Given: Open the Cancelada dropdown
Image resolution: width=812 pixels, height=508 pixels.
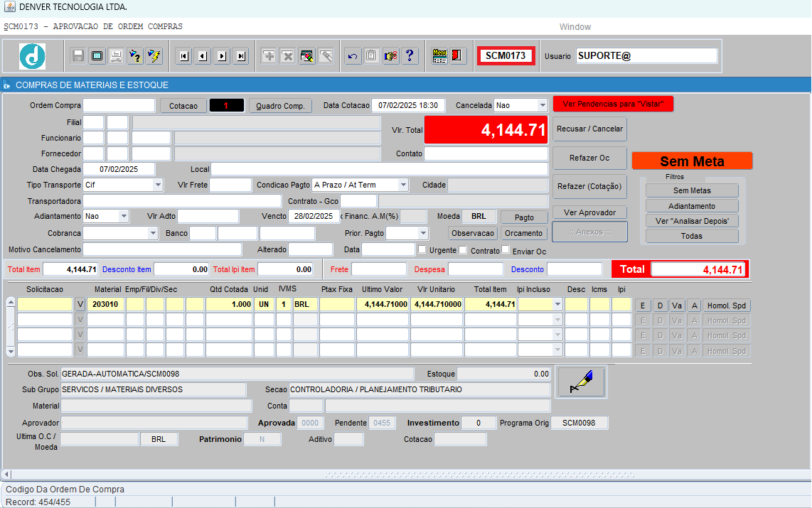Looking at the screenshot, I should pos(543,105).
